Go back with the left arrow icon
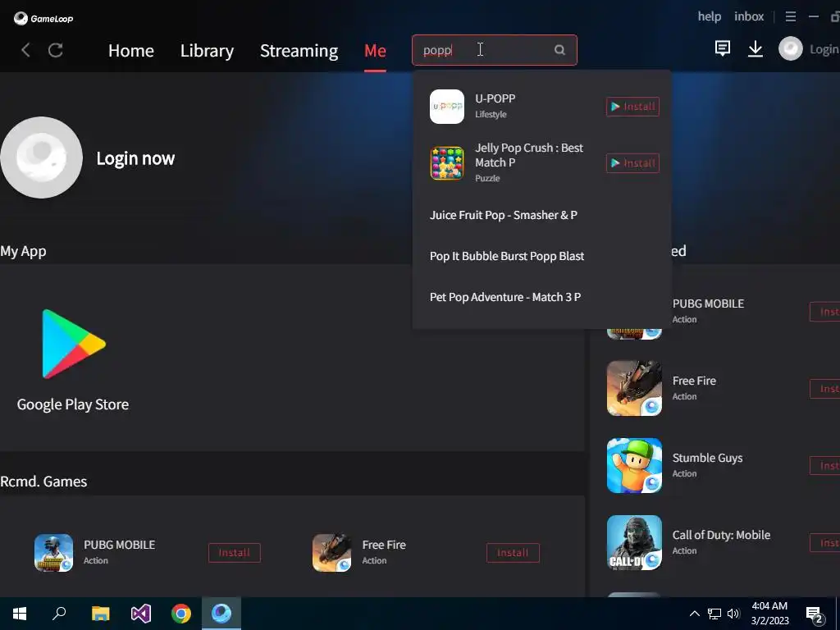This screenshot has width=840, height=630. (25, 50)
